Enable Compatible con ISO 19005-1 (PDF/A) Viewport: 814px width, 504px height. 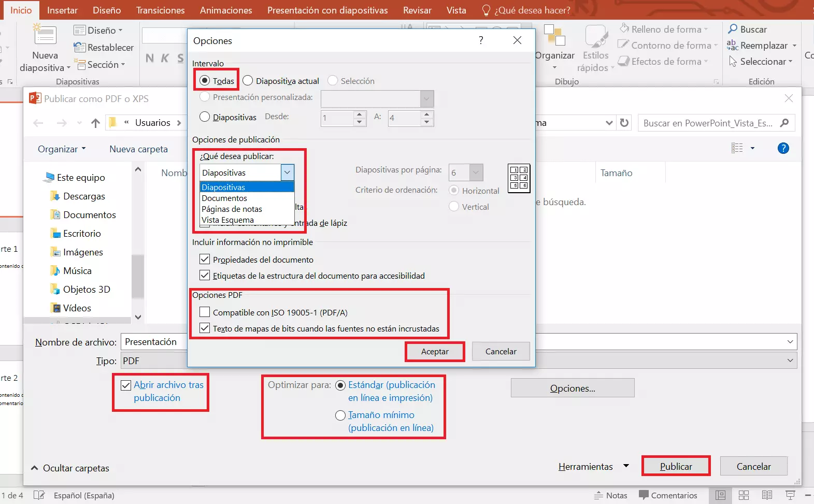pyautogui.click(x=205, y=312)
